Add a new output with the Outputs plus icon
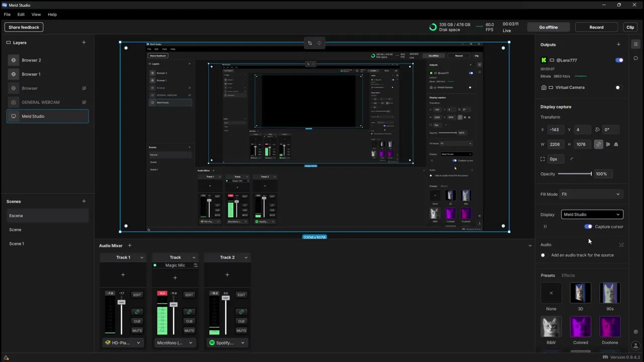The image size is (644, 362). click(618, 44)
